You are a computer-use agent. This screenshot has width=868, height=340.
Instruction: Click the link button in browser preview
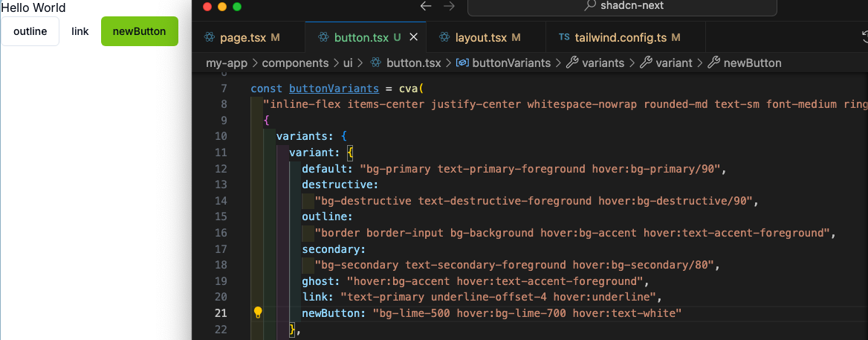(80, 31)
